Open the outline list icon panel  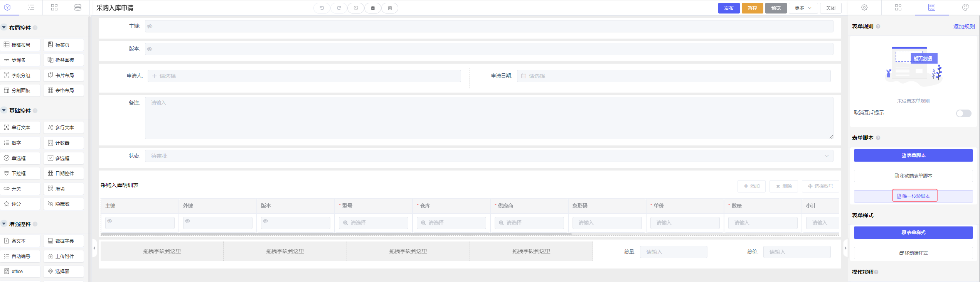pos(31,8)
